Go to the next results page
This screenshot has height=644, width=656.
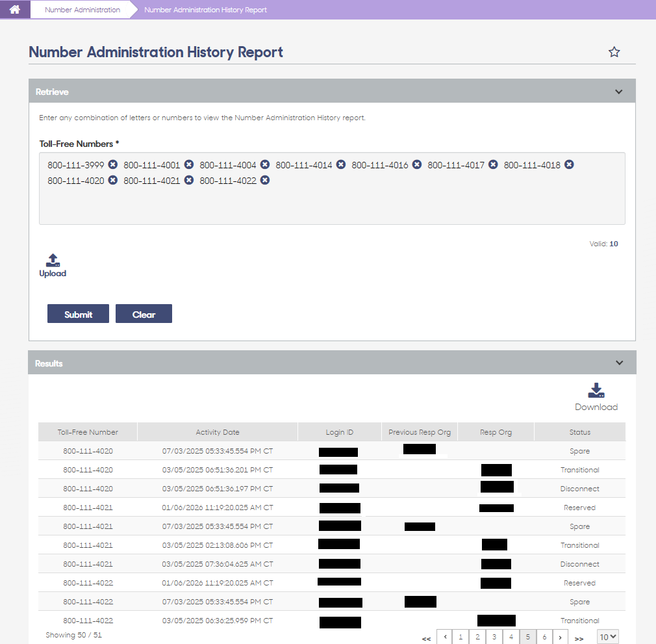coord(560,637)
